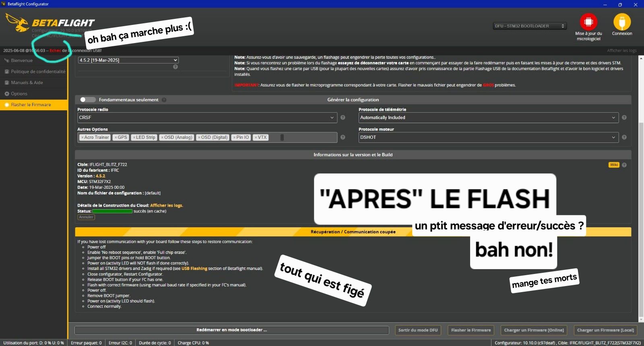Remove the LED Strip option tag
Viewport: 644px width, 346px height.
click(x=134, y=138)
